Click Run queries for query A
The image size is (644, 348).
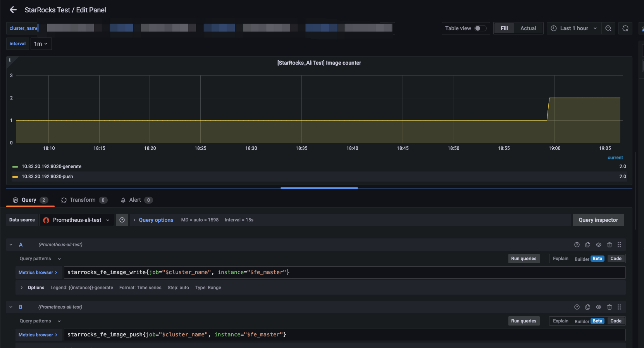coord(523,259)
